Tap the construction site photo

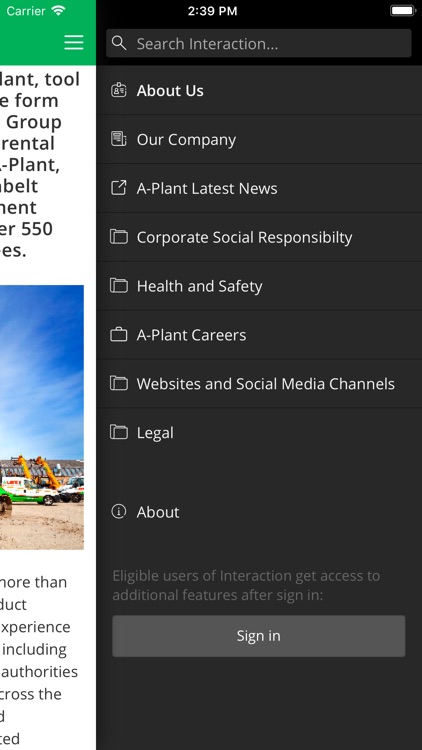tap(42, 417)
